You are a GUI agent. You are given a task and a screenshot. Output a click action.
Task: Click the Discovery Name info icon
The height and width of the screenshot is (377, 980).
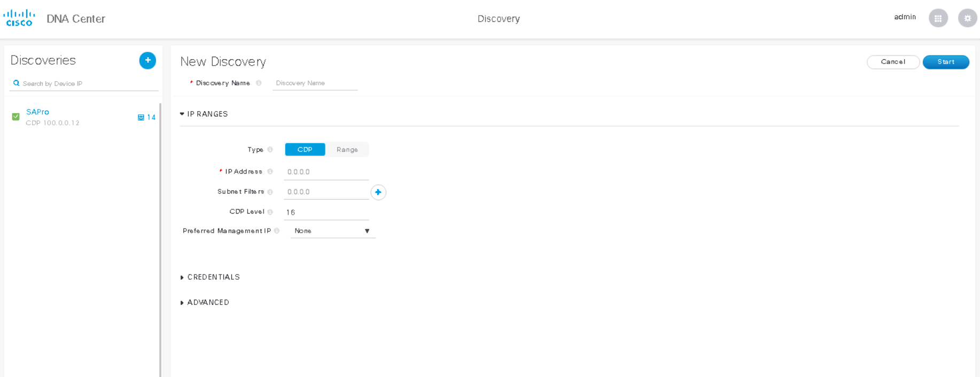click(x=259, y=83)
